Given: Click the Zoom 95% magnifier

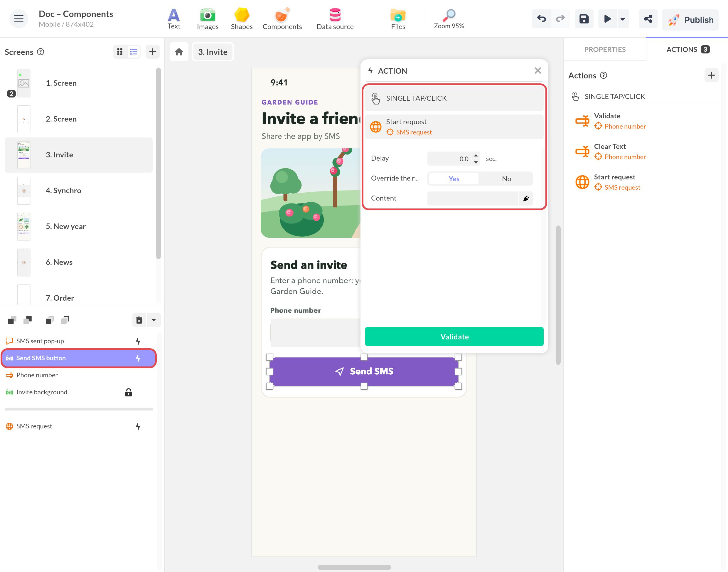Looking at the screenshot, I should point(449,19).
